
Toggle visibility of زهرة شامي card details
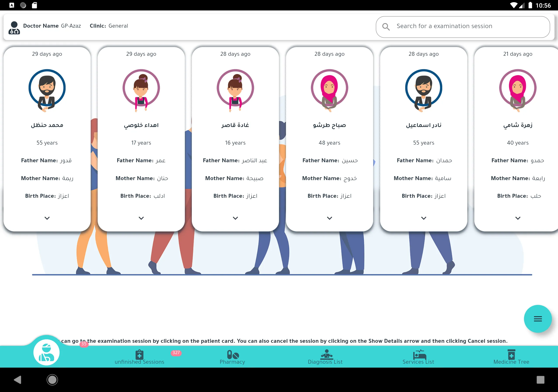(518, 218)
